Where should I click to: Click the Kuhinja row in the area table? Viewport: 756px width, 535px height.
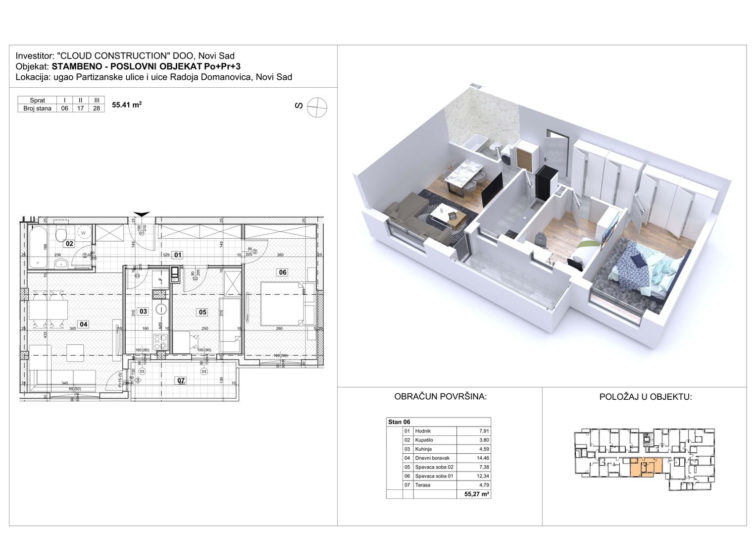[446, 449]
